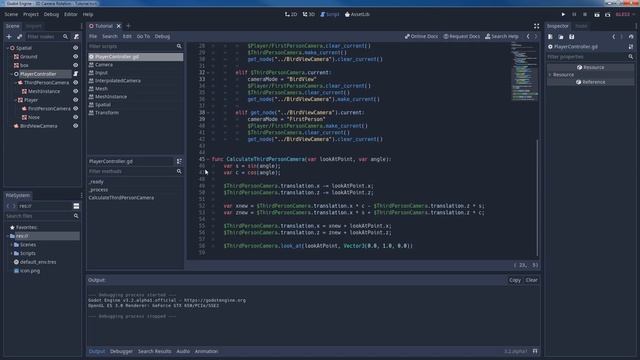Open the script editor File menu
640x360 pixels.
tap(93, 36)
